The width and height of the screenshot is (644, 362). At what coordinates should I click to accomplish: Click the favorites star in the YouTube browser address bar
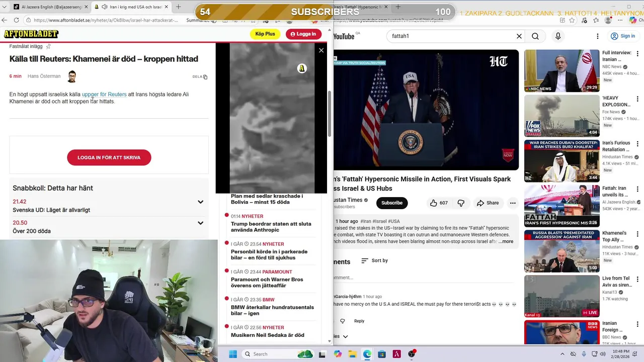point(573,20)
